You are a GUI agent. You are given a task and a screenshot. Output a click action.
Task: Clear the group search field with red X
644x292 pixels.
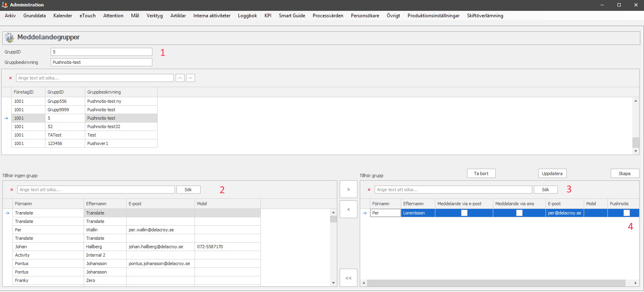(10, 78)
